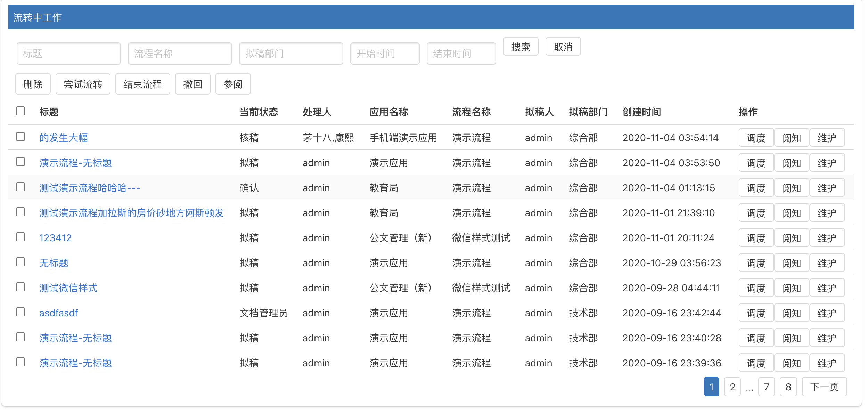Click the 茅十八,康熙 handler cell
The height and width of the screenshot is (413, 868).
tap(328, 138)
